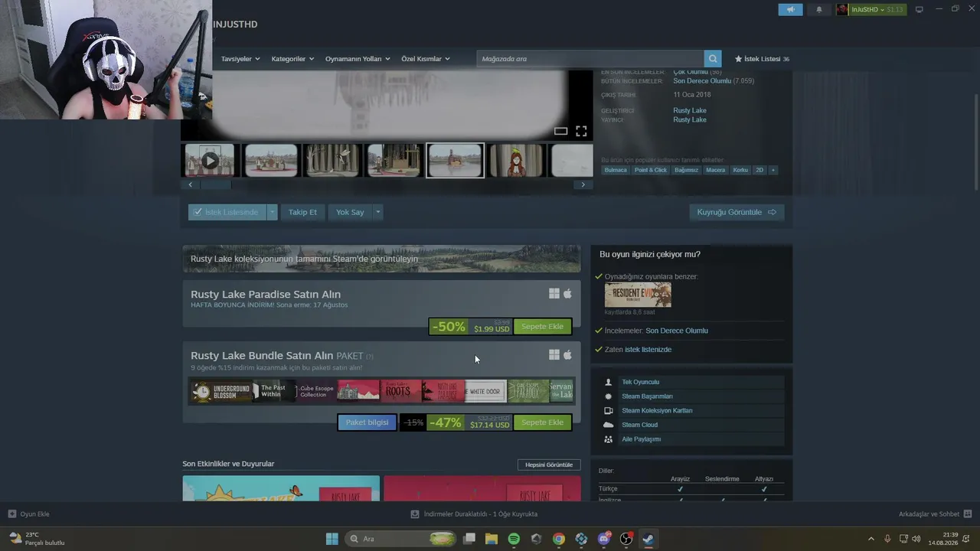Open the notifications bell

(819, 9)
